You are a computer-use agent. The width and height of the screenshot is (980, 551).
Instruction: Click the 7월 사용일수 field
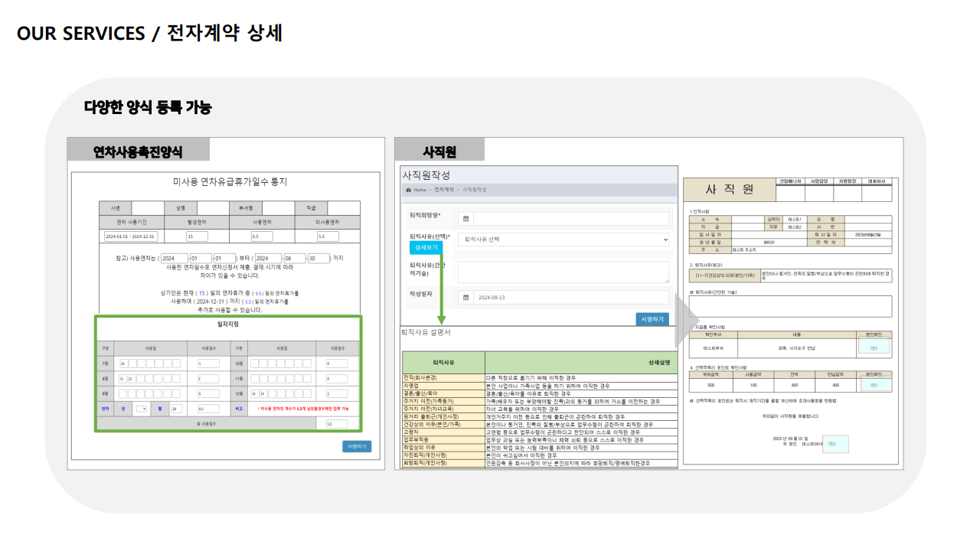tap(208, 364)
